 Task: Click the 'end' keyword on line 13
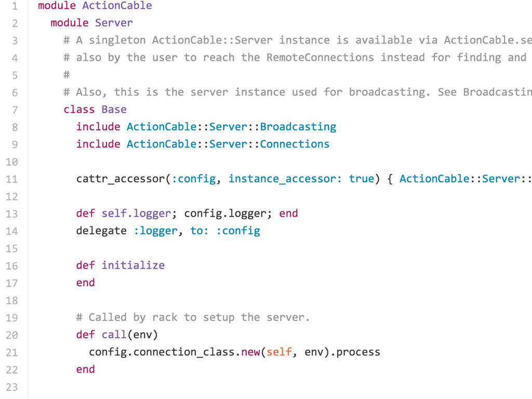coord(288,214)
